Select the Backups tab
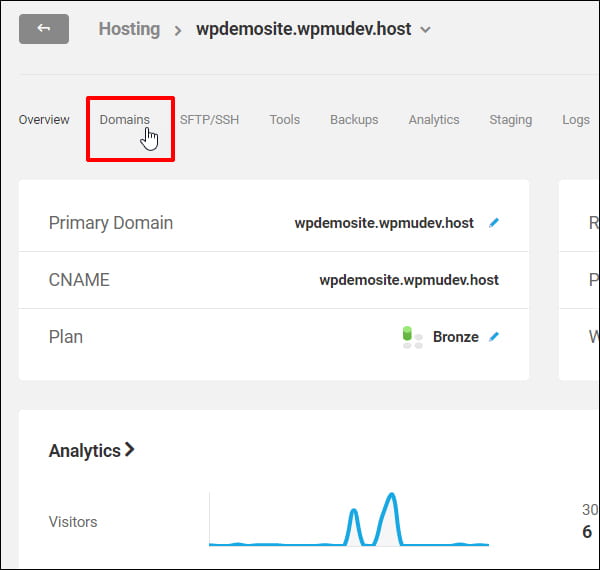The image size is (600, 570). (x=354, y=120)
